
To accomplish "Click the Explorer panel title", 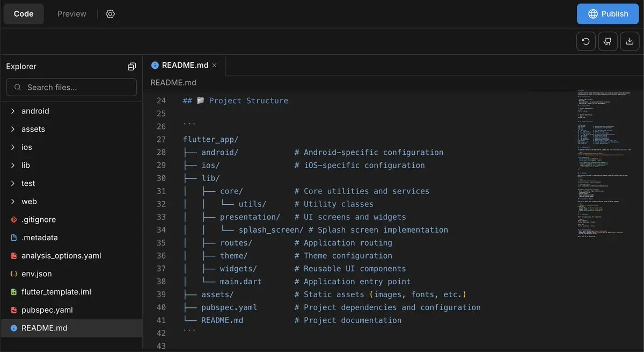I will (21, 67).
